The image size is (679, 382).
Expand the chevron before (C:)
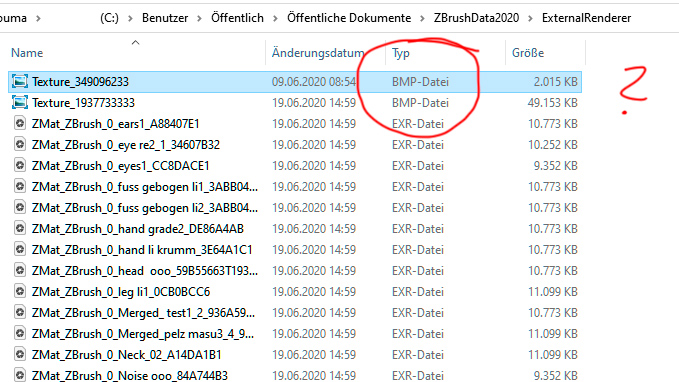(x=38, y=18)
